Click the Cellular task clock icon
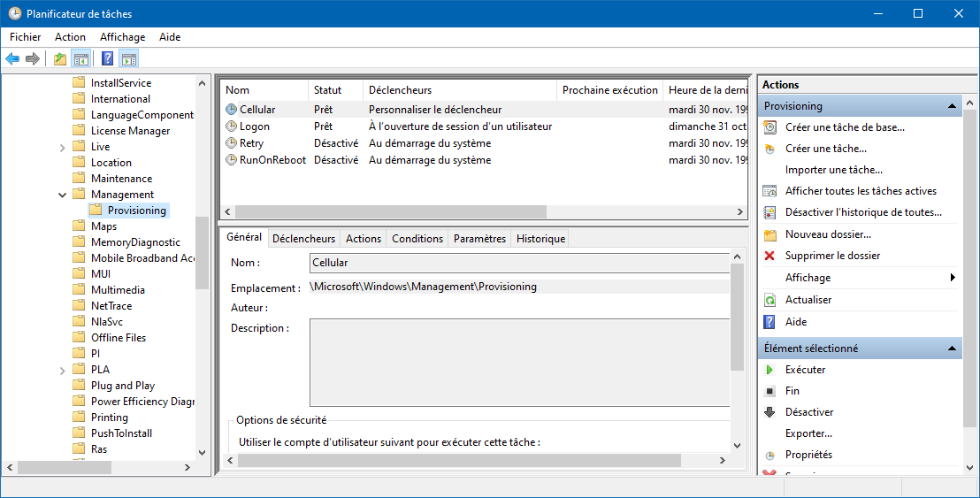The height and width of the screenshot is (498, 980). [231, 110]
